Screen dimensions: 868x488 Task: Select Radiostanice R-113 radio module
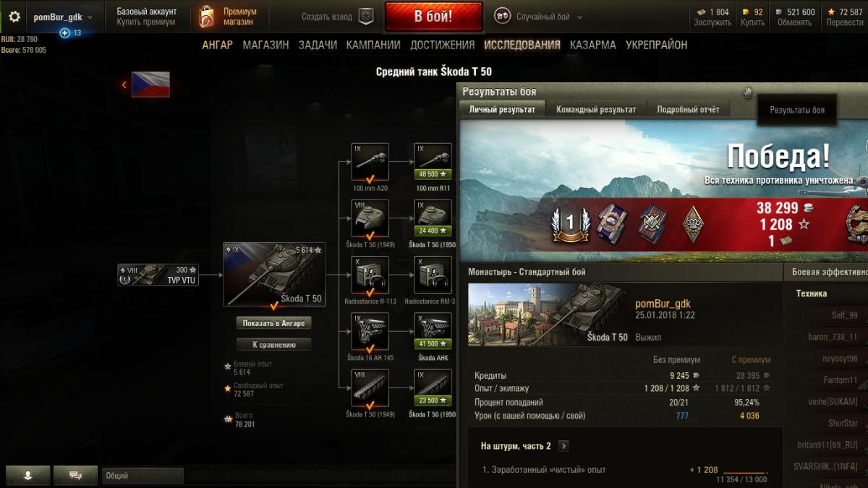(370, 275)
